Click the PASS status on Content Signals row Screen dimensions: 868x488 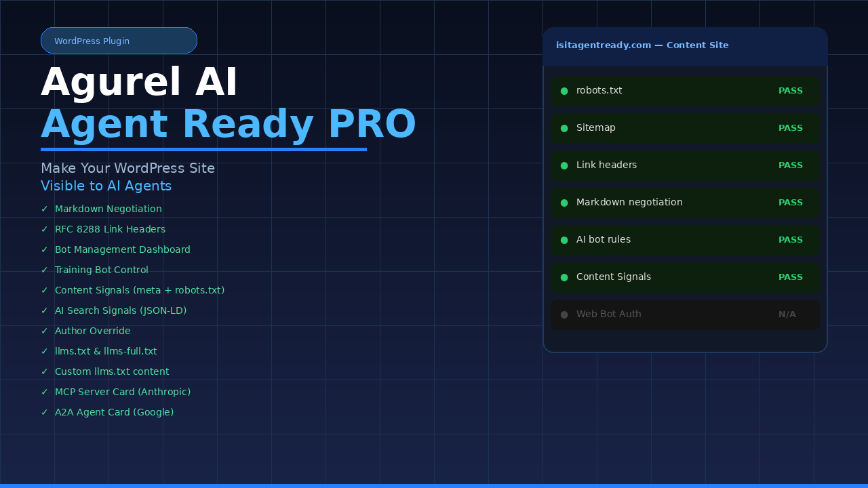click(x=791, y=277)
